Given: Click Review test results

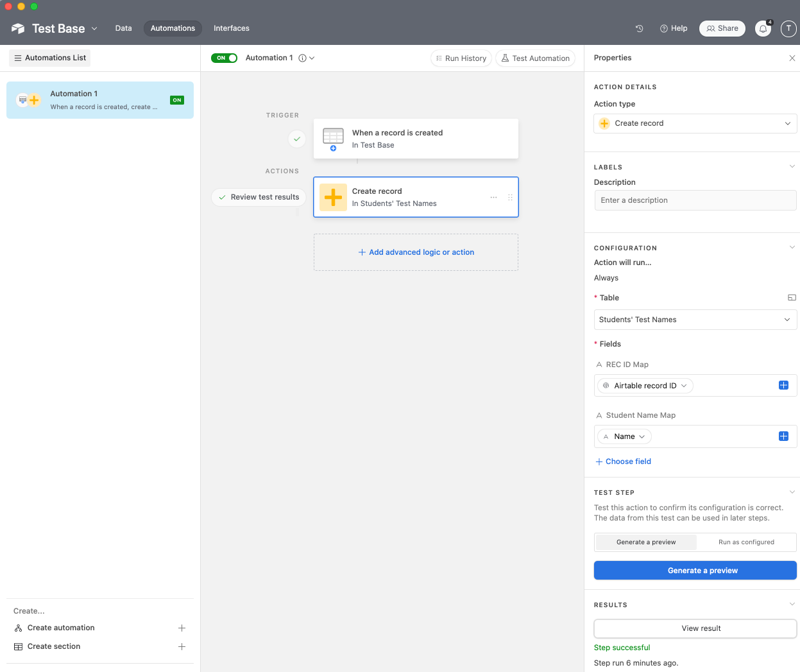Looking at the screenshot, I should (x=259, y=197).
